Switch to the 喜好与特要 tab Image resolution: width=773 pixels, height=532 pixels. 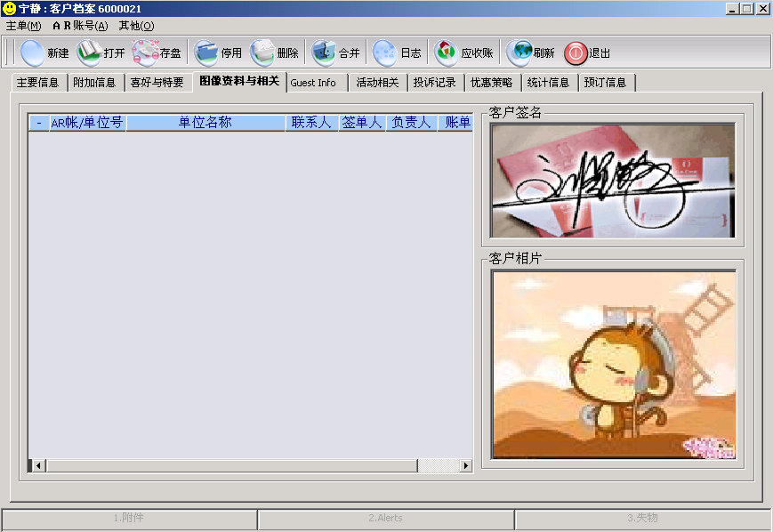pos(157,83)
